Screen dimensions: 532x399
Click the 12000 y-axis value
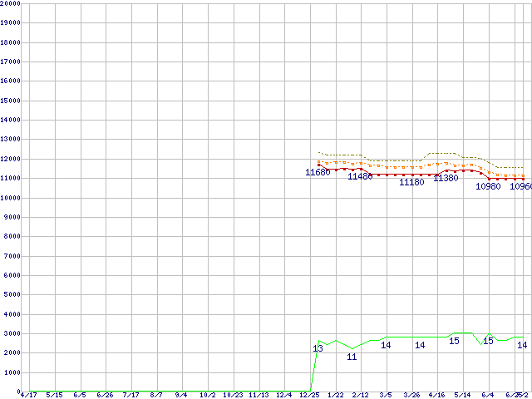pyautogui.click(x=11, y=159)
